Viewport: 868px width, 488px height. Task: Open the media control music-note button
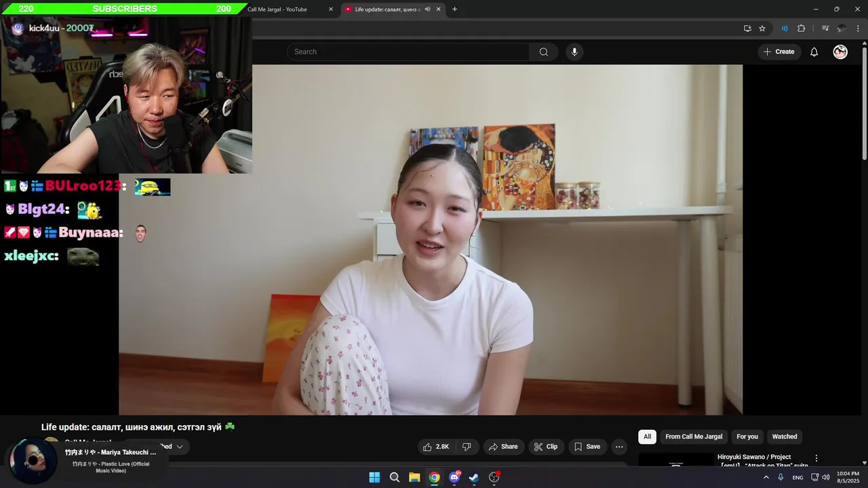click(825, 28)
